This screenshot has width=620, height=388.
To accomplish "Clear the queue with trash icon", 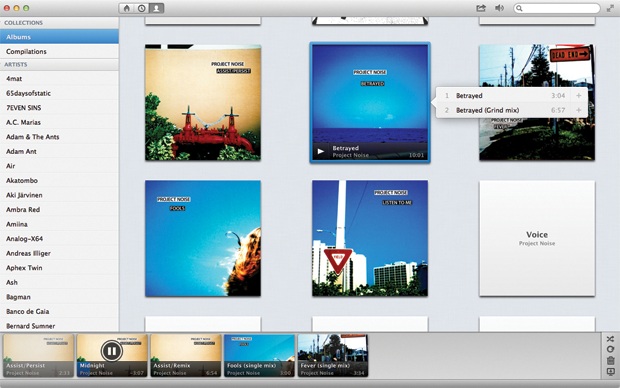I will click(x=611, y=360).
